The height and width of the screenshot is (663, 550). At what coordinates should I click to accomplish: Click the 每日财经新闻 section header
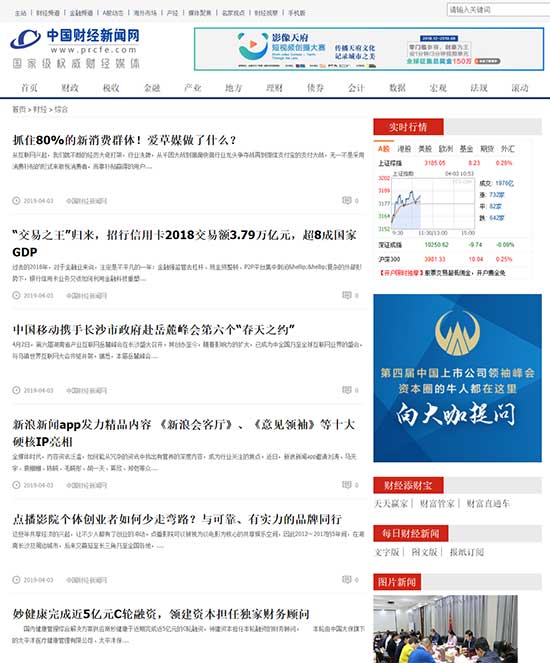[x=410, y=534]
